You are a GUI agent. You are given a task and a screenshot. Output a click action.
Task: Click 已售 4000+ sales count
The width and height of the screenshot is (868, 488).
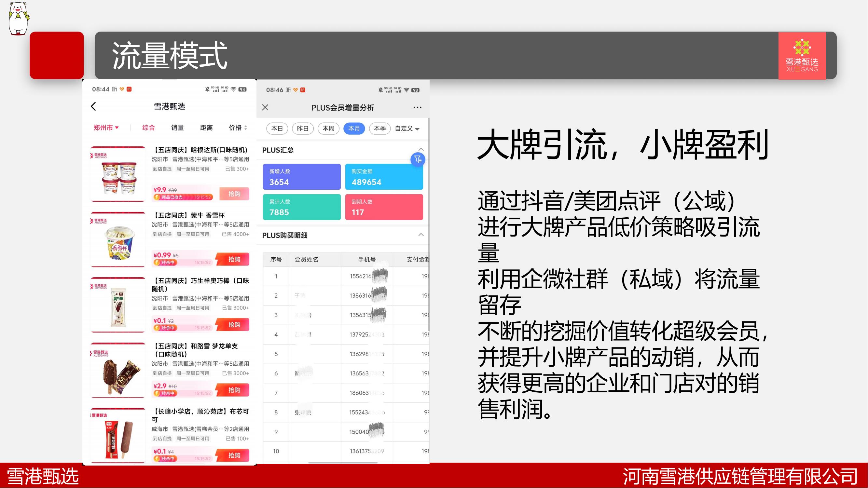coord(235,234)
